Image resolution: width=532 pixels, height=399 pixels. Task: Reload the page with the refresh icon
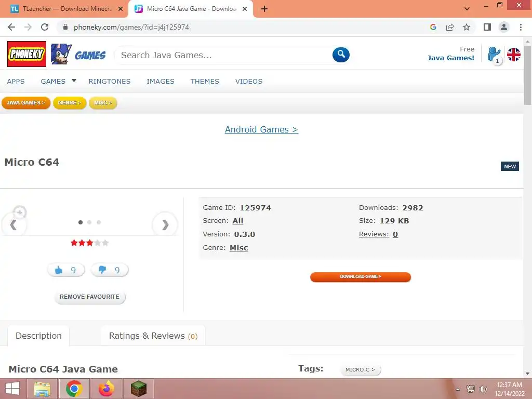[45, 27]
